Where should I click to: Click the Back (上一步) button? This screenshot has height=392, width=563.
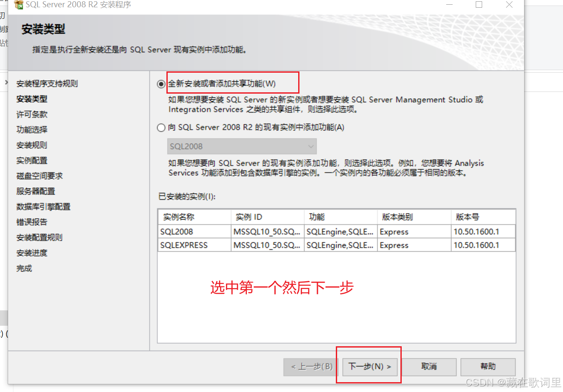(x=311, y=367)
